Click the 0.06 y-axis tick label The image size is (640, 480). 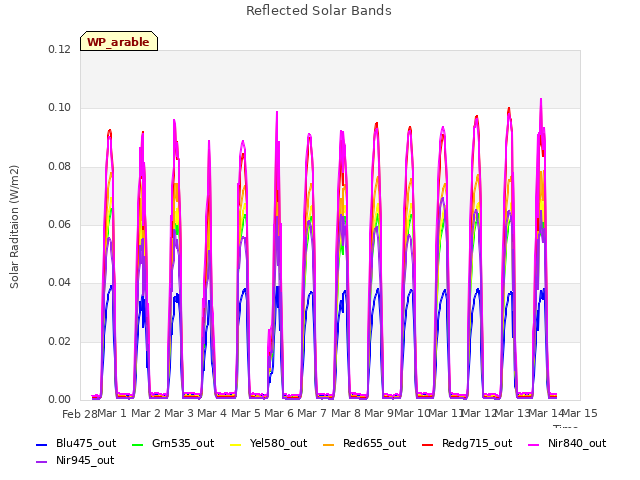tap(60, 224)
